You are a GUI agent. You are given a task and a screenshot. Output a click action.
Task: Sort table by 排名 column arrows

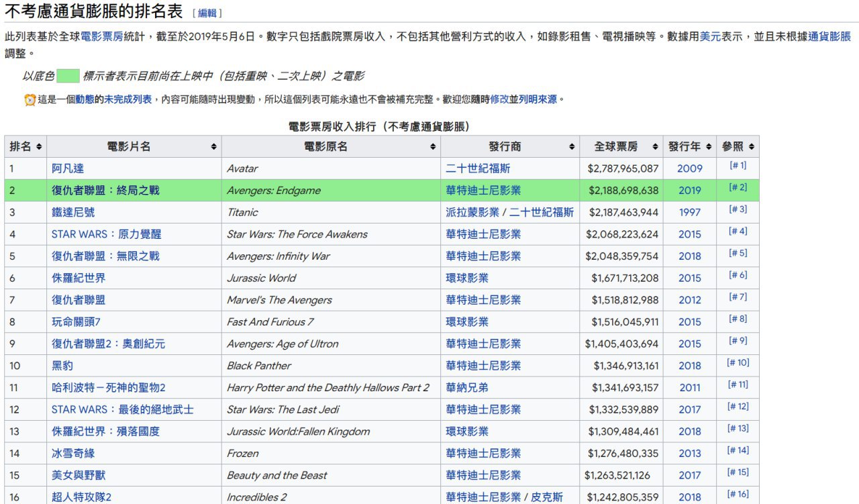(x=39, y=146)
